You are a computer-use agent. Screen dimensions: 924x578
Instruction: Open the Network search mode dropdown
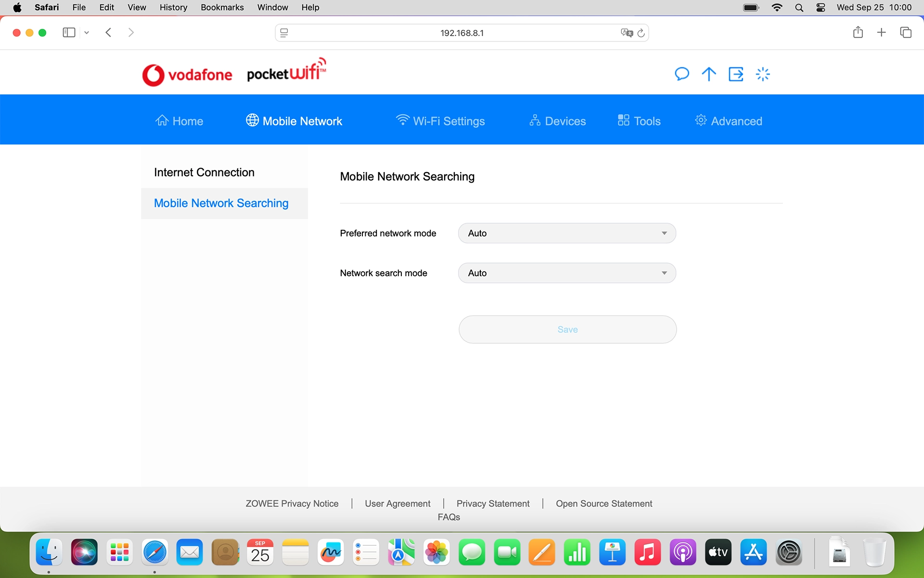pos(567,273)
